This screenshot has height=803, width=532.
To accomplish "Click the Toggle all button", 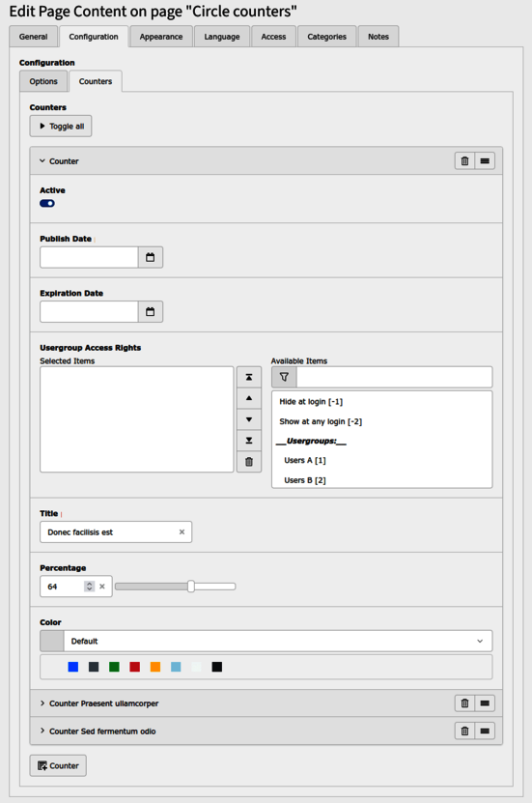I will [x=61, y=126].
